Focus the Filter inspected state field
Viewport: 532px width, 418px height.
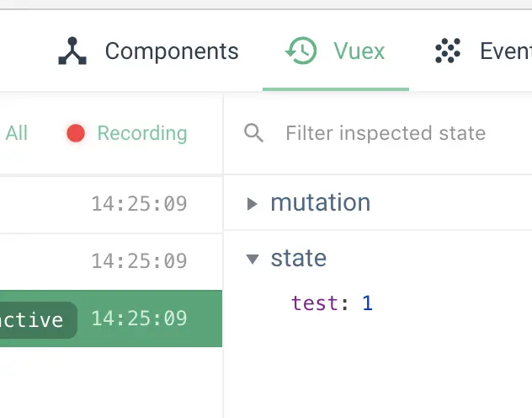pyautogui.click(x=386, y=133)
